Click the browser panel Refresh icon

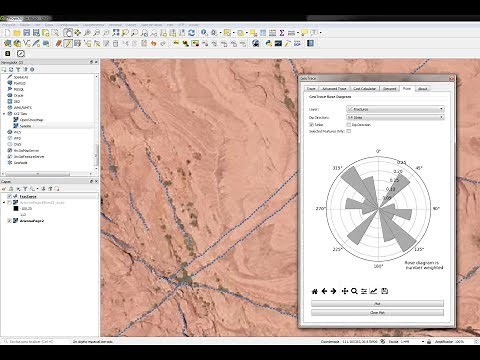[11, 69]
